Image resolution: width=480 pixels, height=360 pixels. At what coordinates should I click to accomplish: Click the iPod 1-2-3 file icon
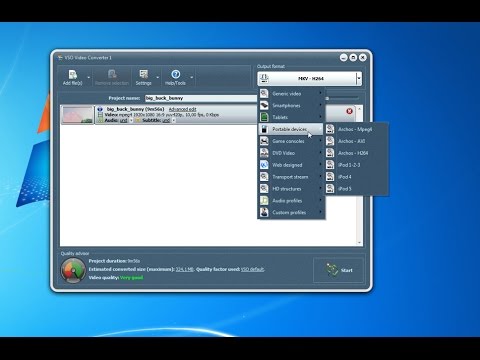[x=330, y=165]
